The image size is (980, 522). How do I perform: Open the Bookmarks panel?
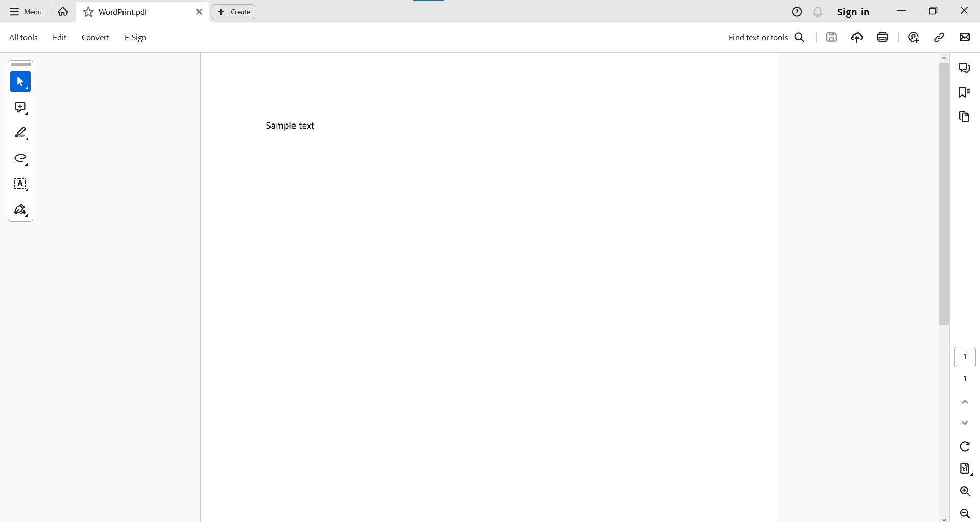pos(964,92)
